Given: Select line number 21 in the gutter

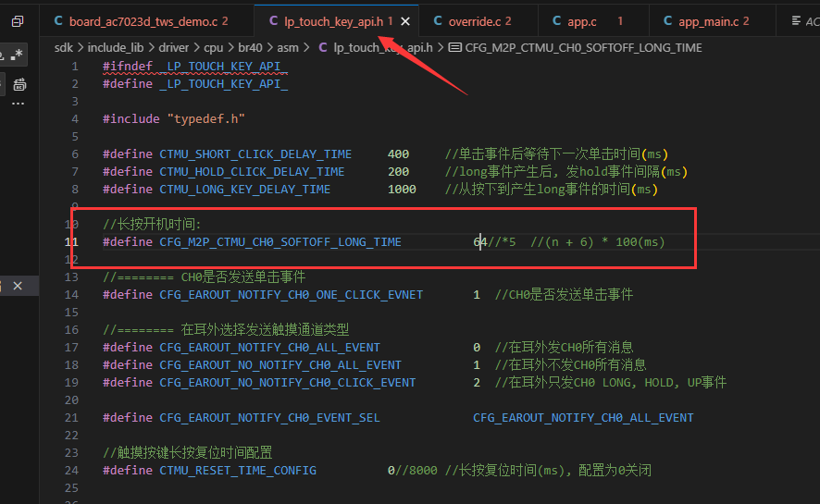Looking at the screenshot, I should [x=71, y=417].
